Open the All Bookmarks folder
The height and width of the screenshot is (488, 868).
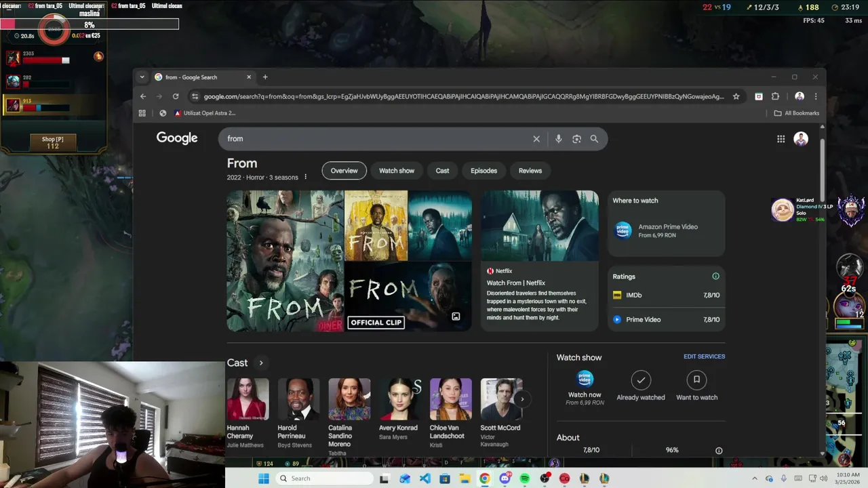[797, 113]
